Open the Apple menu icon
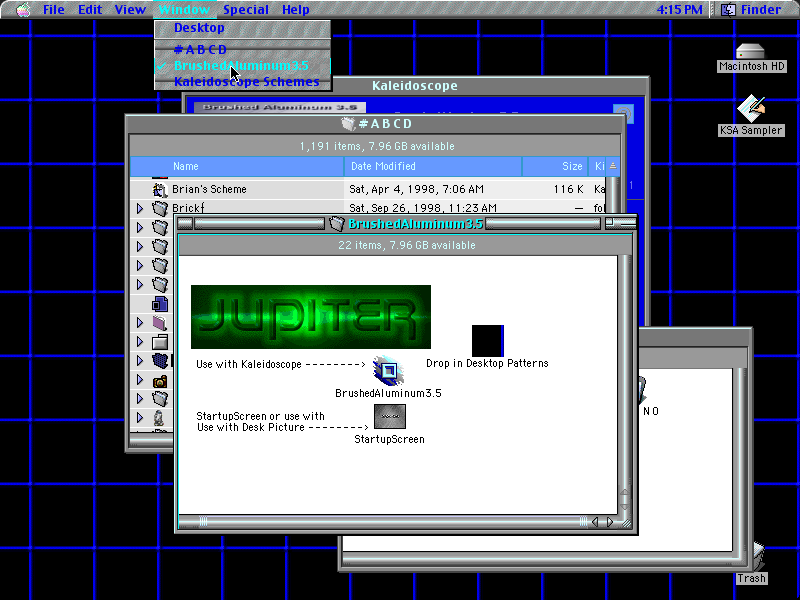 click(23, 10)
